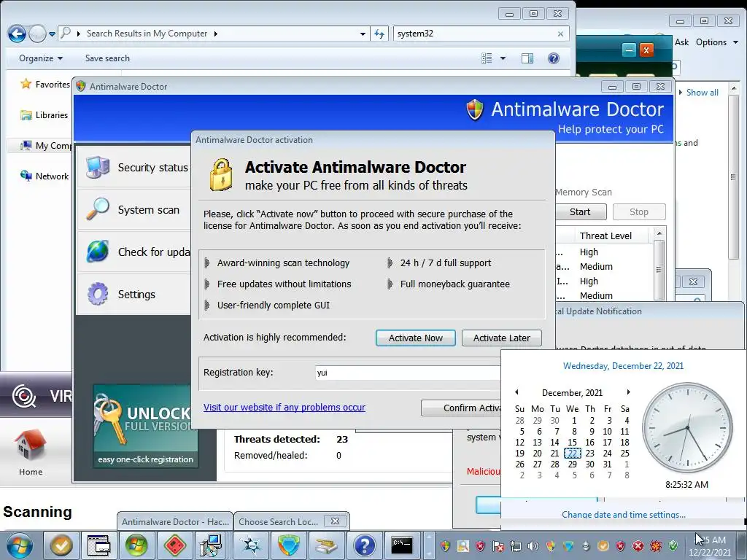Click background window vertical scrollbar thumb
This screenshot has width=747, height=560.
(734, 177)
